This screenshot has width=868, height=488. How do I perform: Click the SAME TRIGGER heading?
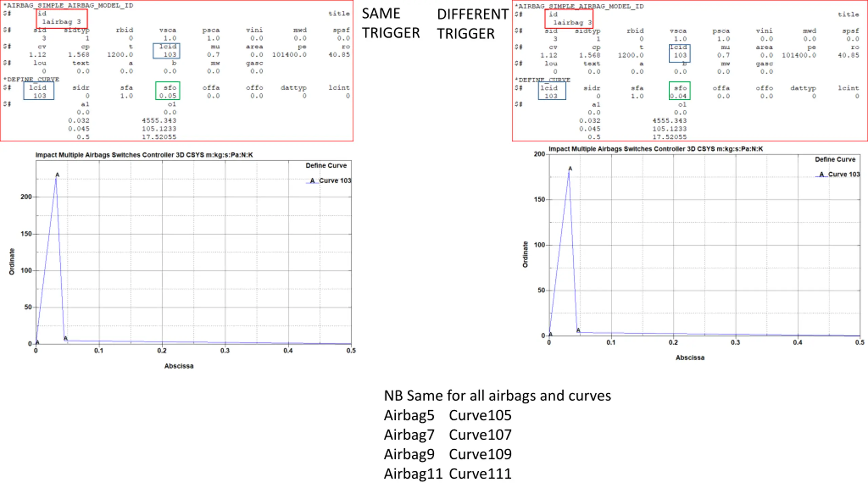[x=391, y=23]
